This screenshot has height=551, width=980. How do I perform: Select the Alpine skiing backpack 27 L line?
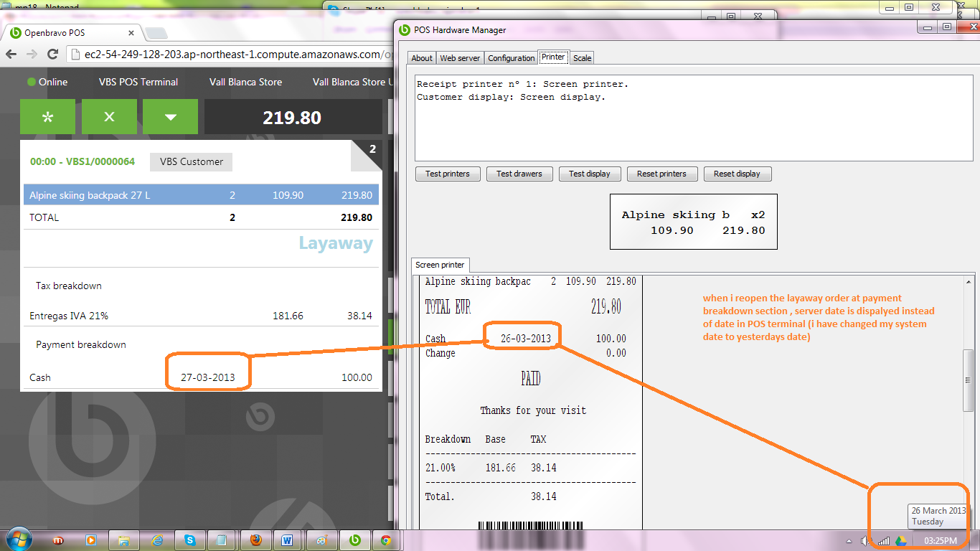pyautogui.click(x=201, y=195)
